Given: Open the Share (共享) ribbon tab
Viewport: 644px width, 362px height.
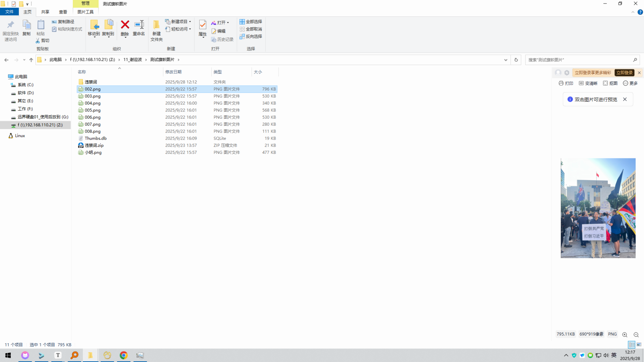Looking at the screenshot, I should 45,12.
